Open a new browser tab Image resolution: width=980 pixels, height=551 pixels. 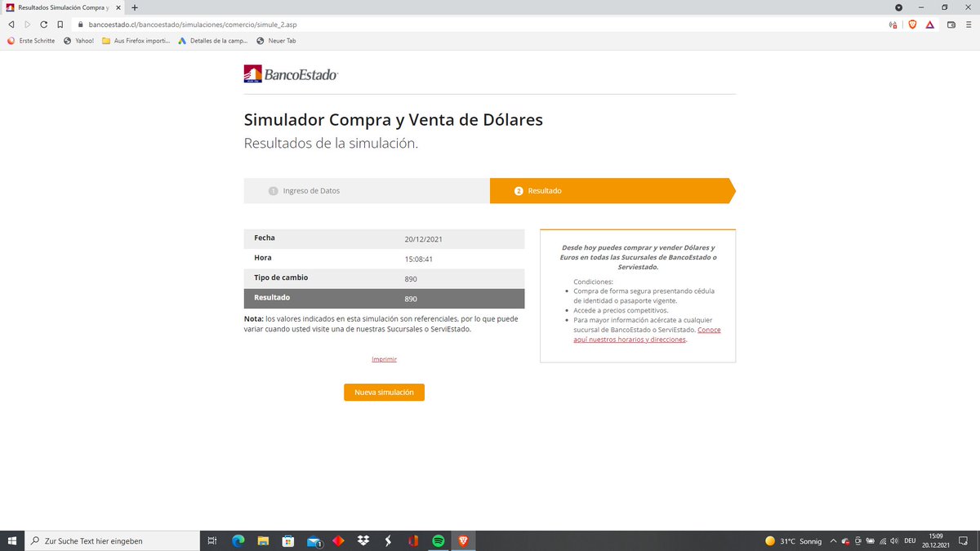click(x=135, y=7)
